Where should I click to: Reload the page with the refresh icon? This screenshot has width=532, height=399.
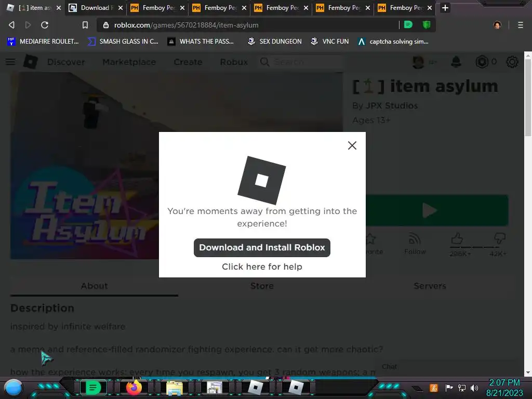45,25
